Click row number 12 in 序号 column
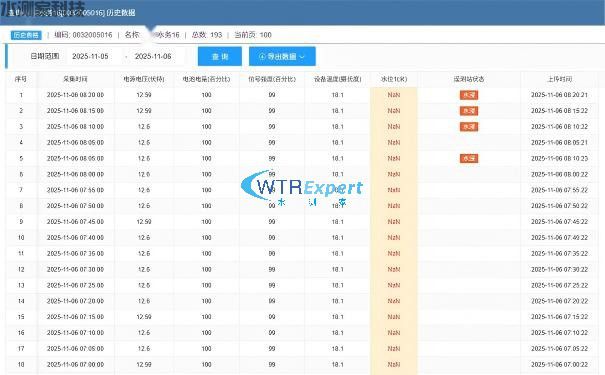Screen dimensions: 605x375 [x=21, y=269]
